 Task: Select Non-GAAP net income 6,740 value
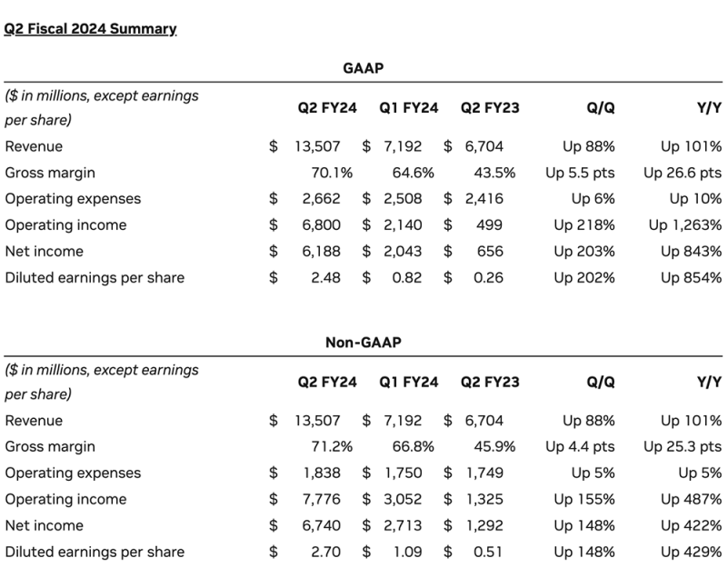322,526
